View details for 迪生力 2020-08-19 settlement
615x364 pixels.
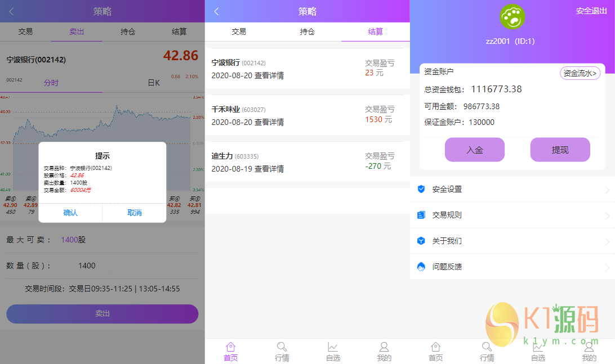coord(269,169)
